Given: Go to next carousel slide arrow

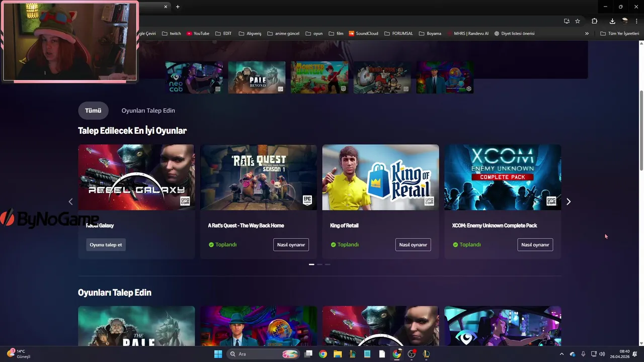Looking at the screenshot, I should click(569, 202).
